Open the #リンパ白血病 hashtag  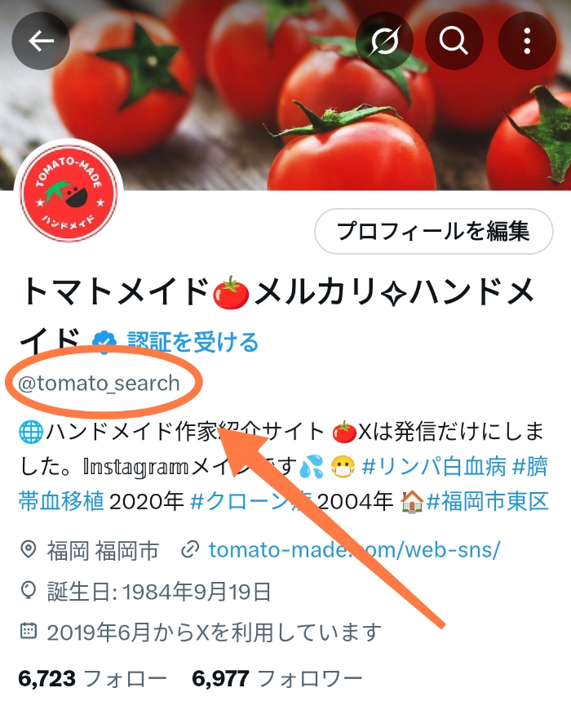click(x=434, y=467)
